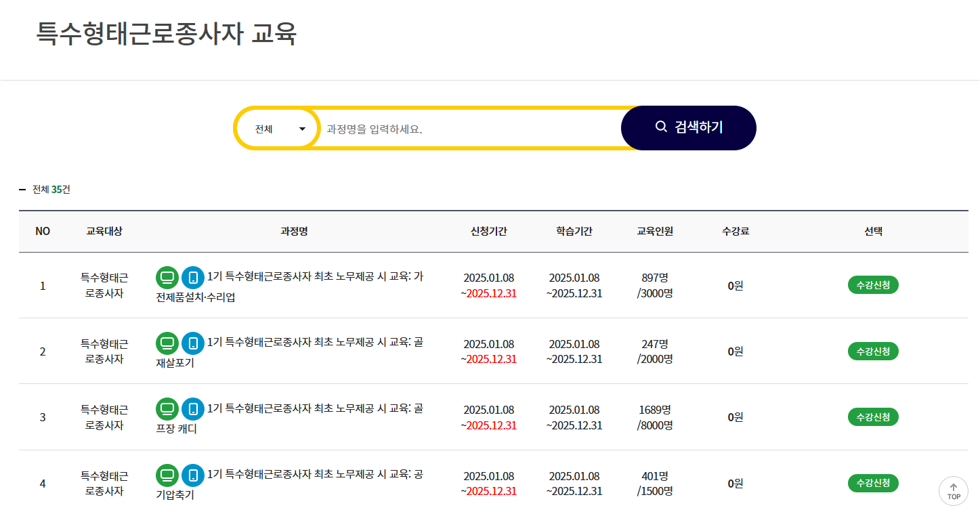Click the 신청기간 column header
This screenshot has height=512, width=980.
[489, 231]
